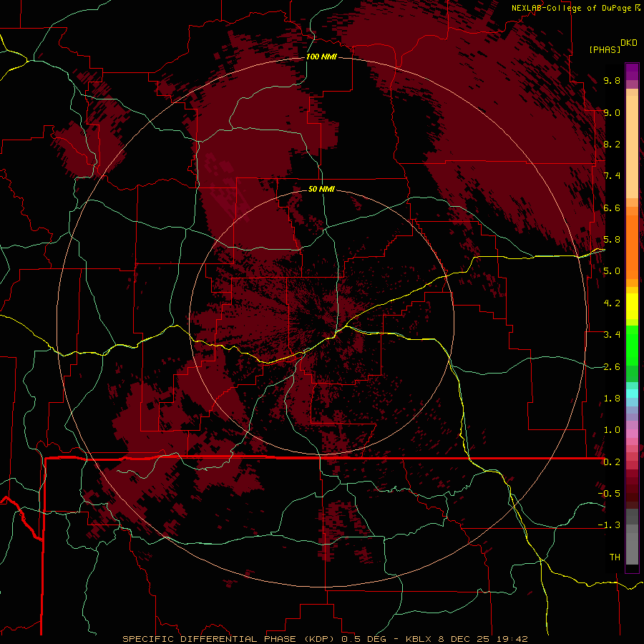Click the 0.2 value on the color scale
This screenshot has height=644, width=644.
[612, 462]
